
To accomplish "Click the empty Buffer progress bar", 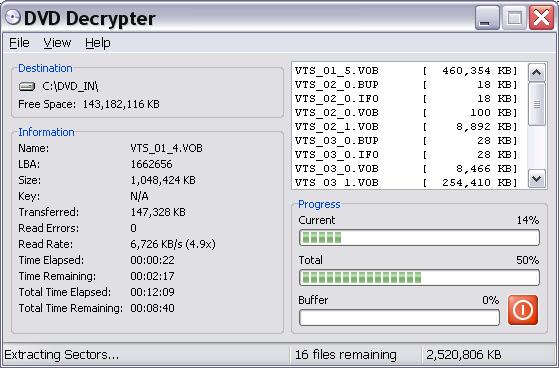I will [399, 317].
